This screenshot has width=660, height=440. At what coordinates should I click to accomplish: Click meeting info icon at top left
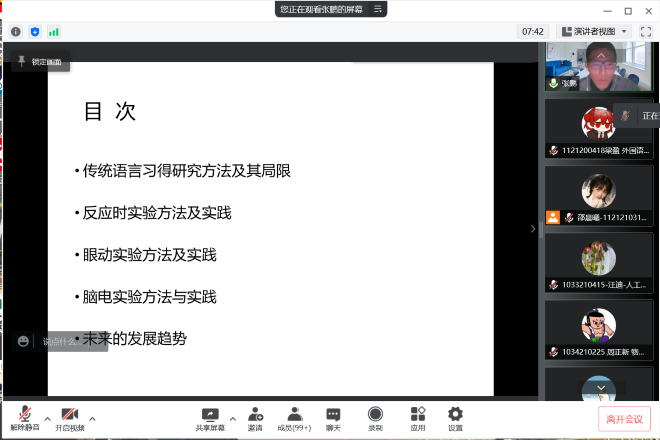click(x=16, y=31)
